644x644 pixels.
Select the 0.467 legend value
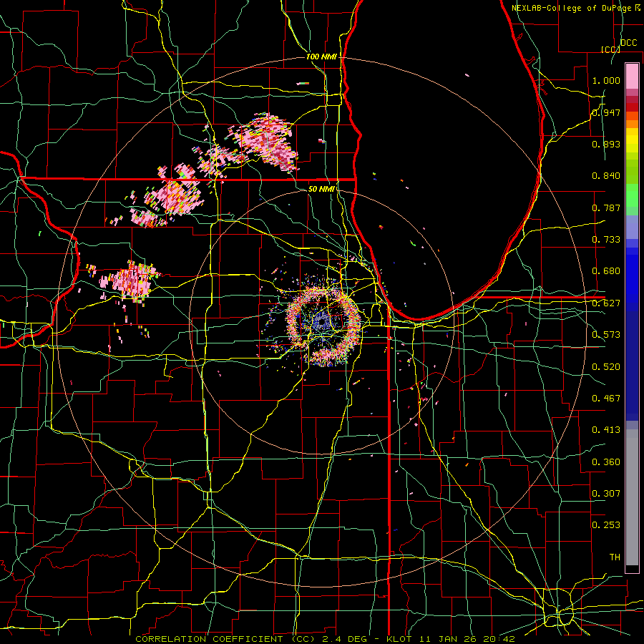pyautogui.click(x=606, y=399)
